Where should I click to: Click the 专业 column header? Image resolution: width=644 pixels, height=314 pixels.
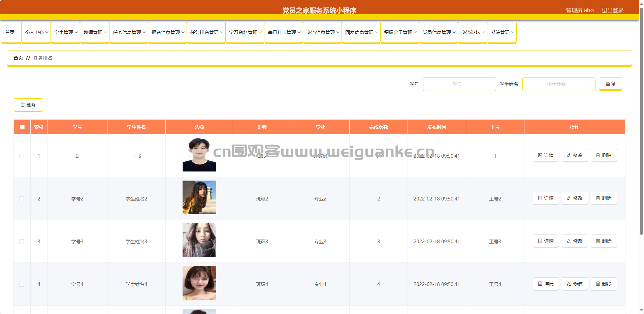click(x=320, y=127)
